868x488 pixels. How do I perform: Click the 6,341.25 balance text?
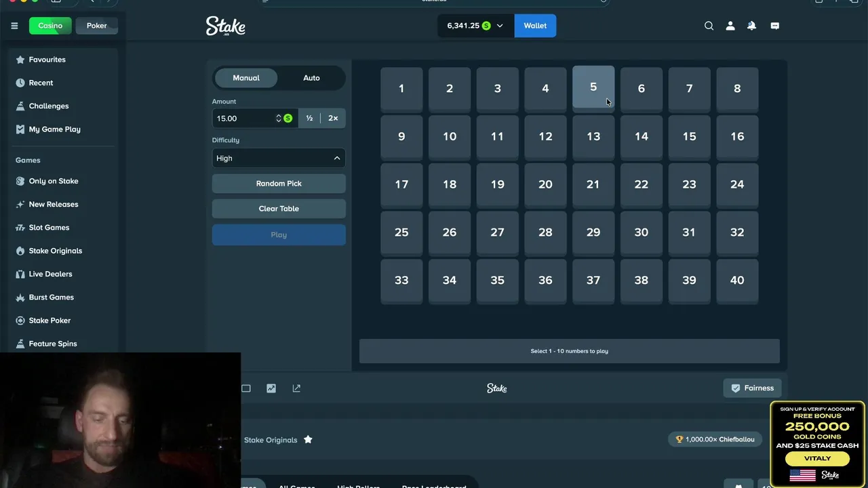pos(463,26)
